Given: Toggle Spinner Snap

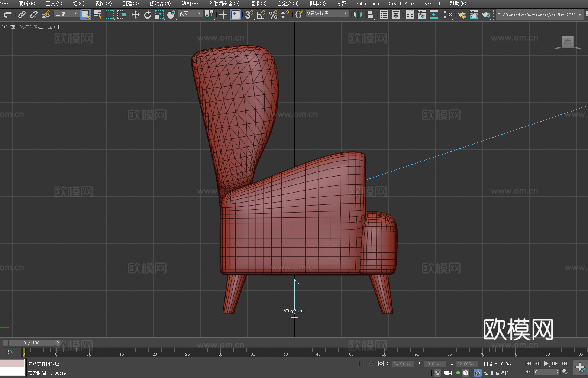Looking at the screenshot, I should (285, 14).
